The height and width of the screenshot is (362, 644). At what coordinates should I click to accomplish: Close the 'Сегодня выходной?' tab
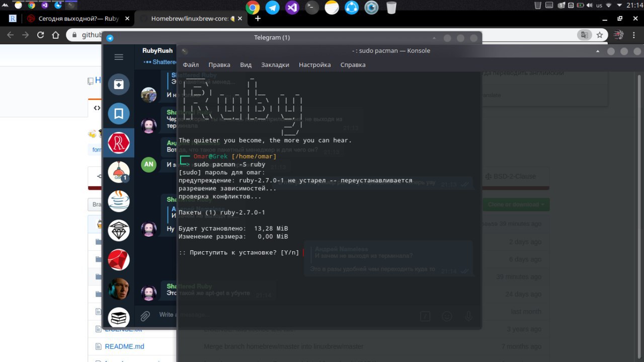coord(126,19)
